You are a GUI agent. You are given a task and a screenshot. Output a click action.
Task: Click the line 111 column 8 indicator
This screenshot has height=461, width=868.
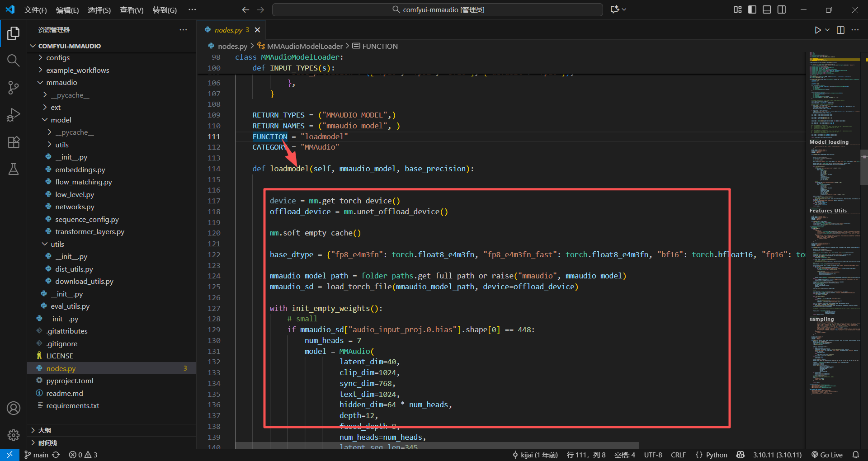click(586, 455)
